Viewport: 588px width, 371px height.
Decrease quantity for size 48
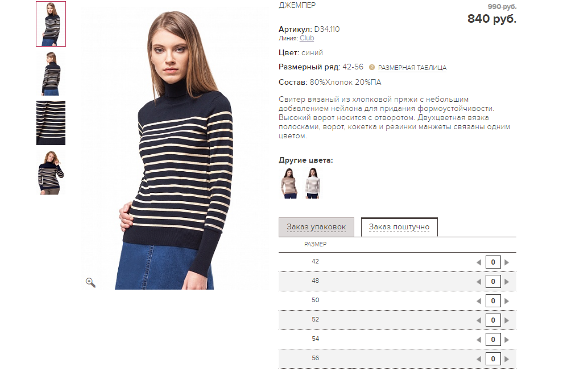(x=479, y=282)
